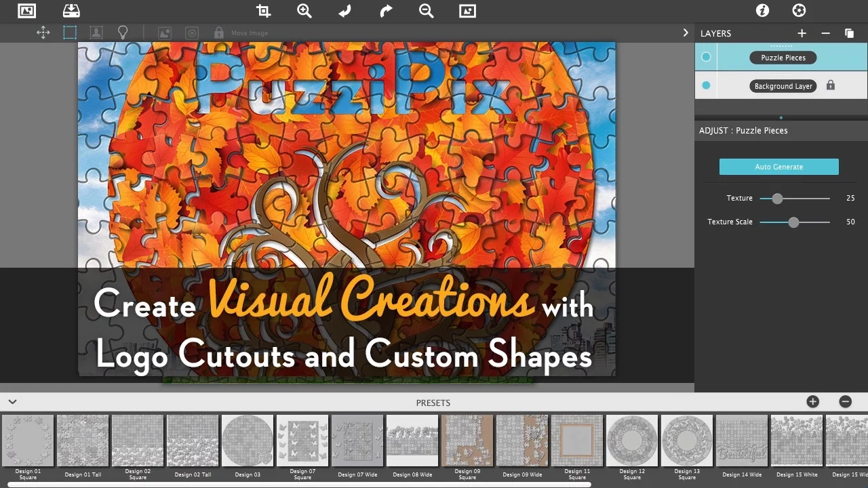Select the Crop tool
The width and height of the screenshot is (868, 488).
click(263, 10)
